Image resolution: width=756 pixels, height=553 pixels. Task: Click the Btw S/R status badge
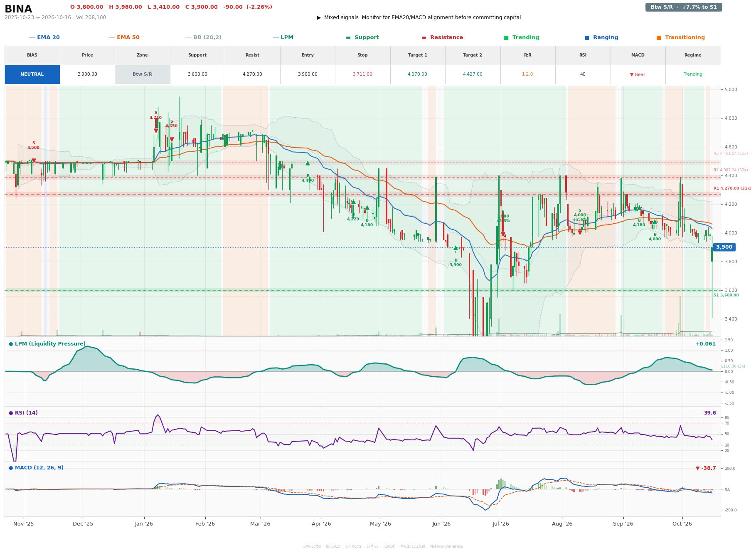point(683,7)
